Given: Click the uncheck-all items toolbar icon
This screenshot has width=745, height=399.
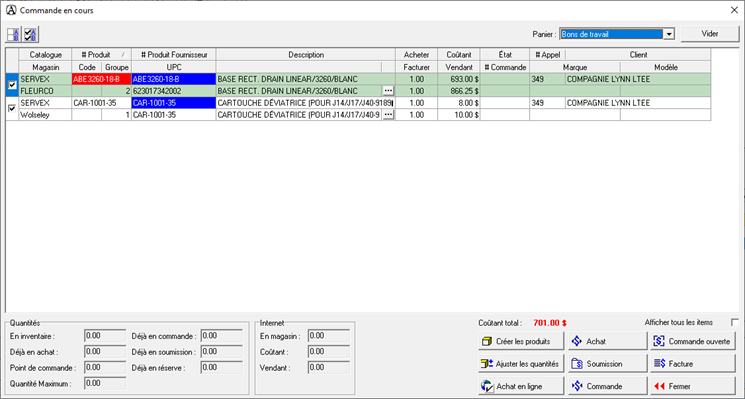Looking at the screenshot, I should coord(14,34).
